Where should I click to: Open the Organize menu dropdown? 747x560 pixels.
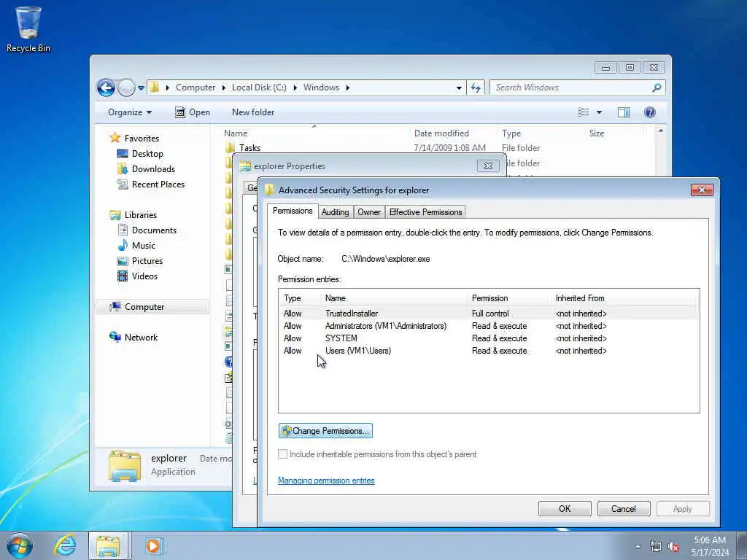click(130, 112)
